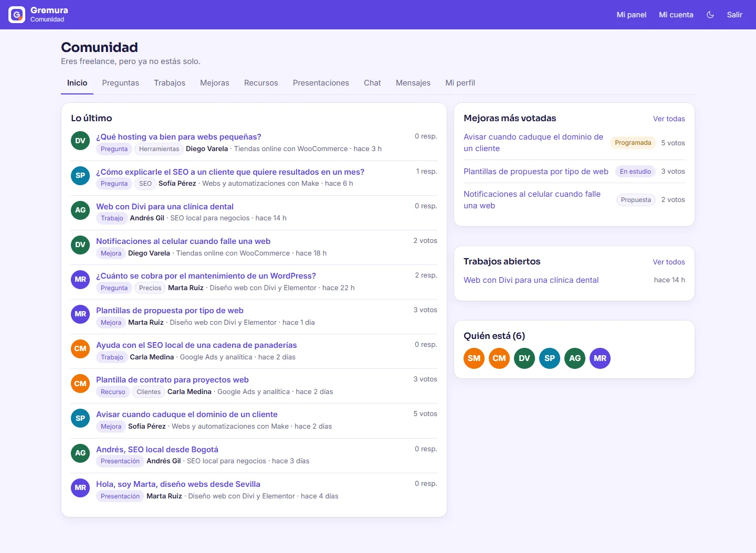Click MR avatar beside Hola, soy Marta post

(80, 487)
